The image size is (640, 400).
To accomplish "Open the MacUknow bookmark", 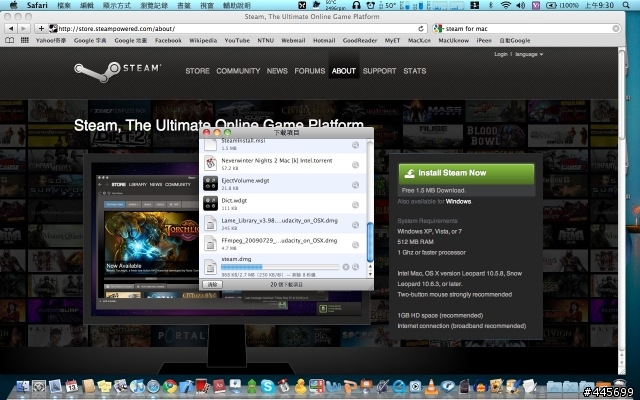I will pos(453,40).
